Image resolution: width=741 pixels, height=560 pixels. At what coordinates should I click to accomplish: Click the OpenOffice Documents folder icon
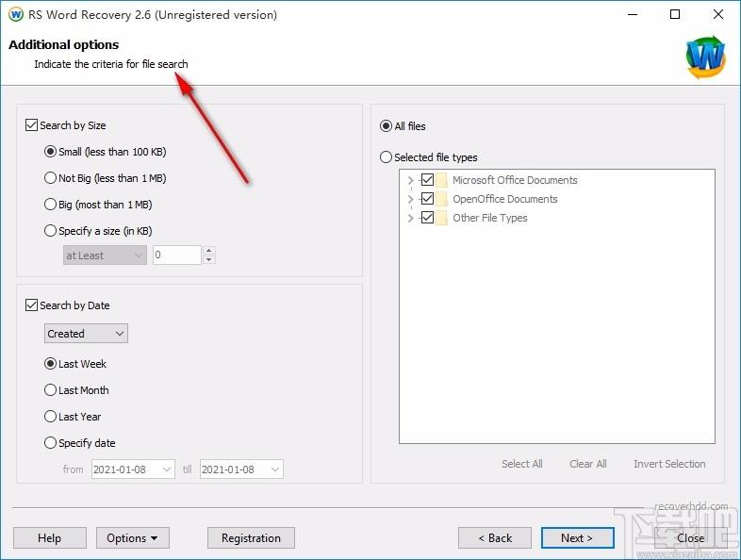click(441, 199)
